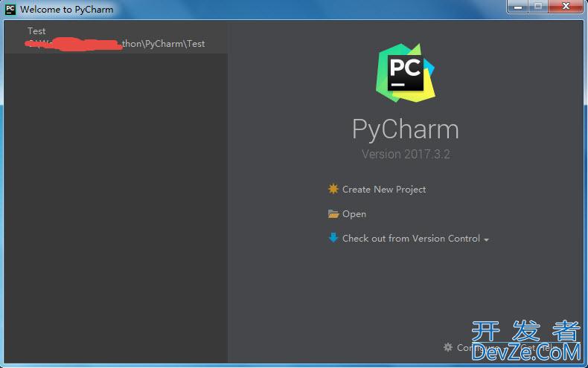Click the Create New Project star icon
This screenshot has width=588, height=368.
click(x=333, y=189)
